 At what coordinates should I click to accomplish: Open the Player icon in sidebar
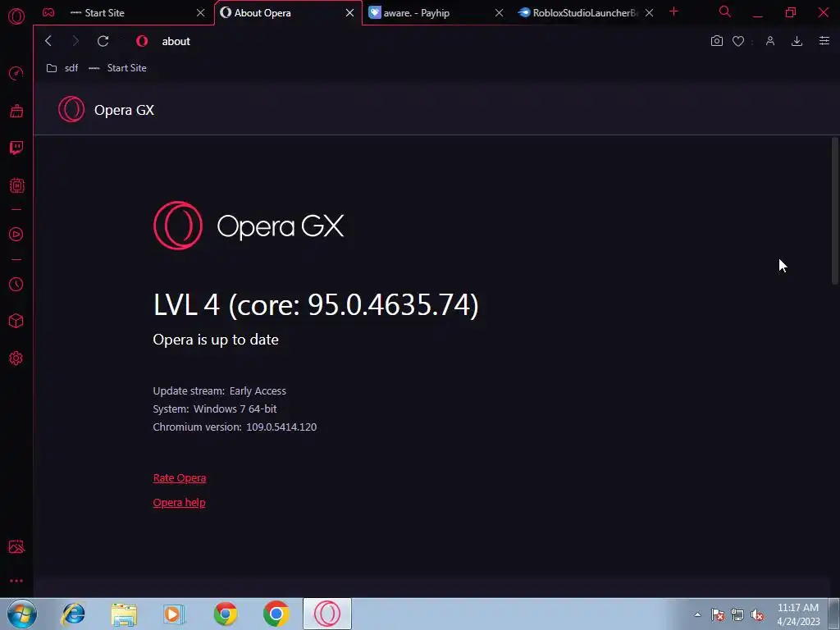click(x=16, y=234)
